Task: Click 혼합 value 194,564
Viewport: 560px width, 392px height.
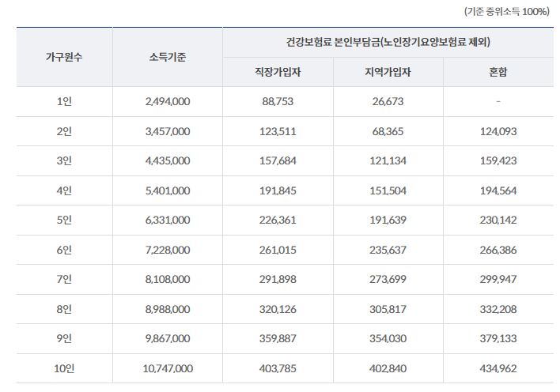Action: click(x=498, y=190)
